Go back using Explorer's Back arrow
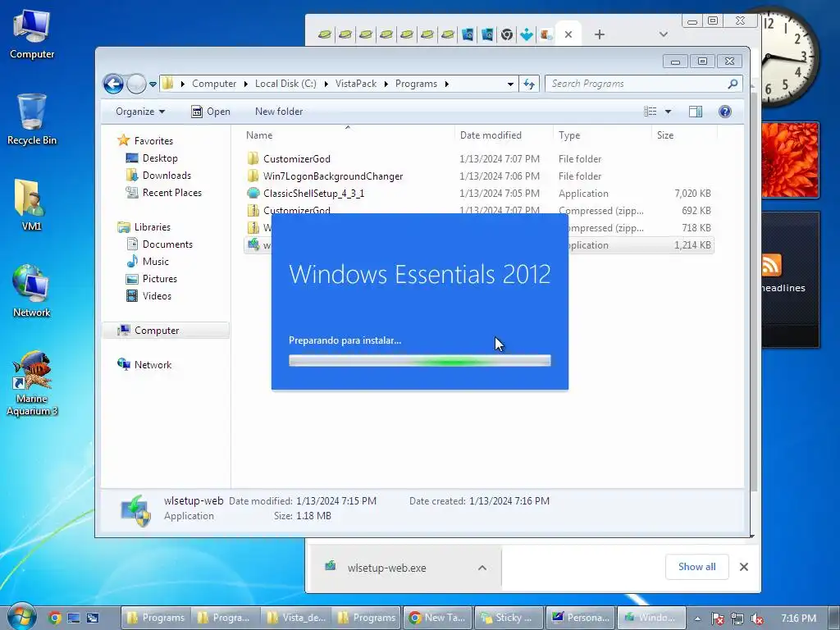Viewport: 840px width, 630px height. pos(113,84)
